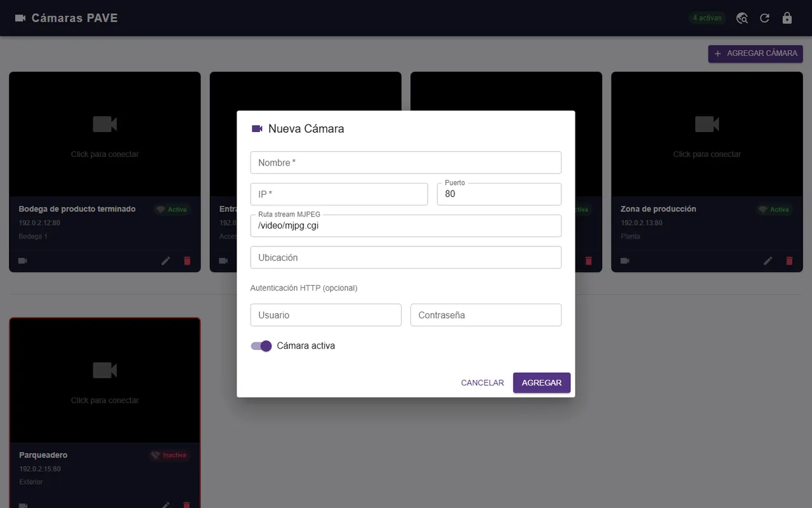Click the Ruta stream MJPEG field
This screenshot has width=812, height=508.
coord(406,225)
